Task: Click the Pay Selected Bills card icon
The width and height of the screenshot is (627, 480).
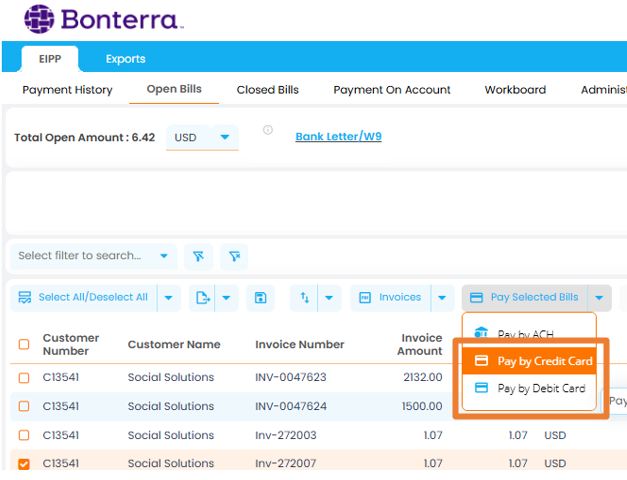Action: (x=476, y=298)
